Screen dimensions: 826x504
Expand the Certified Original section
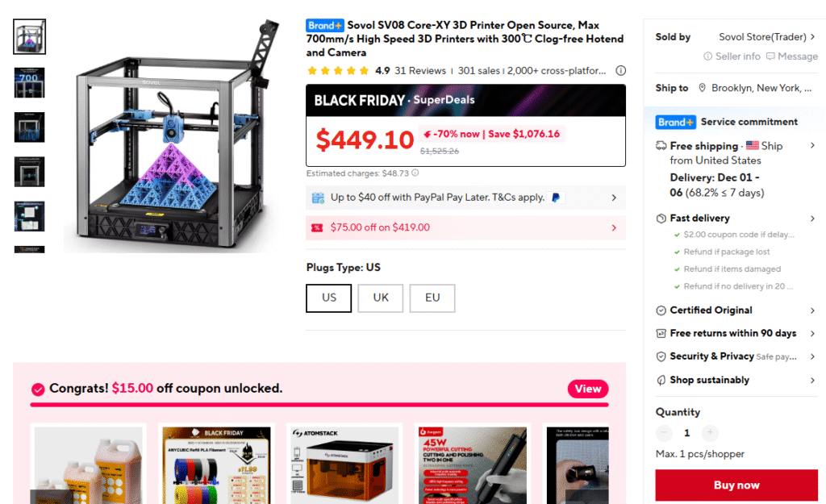click(812, 310)
